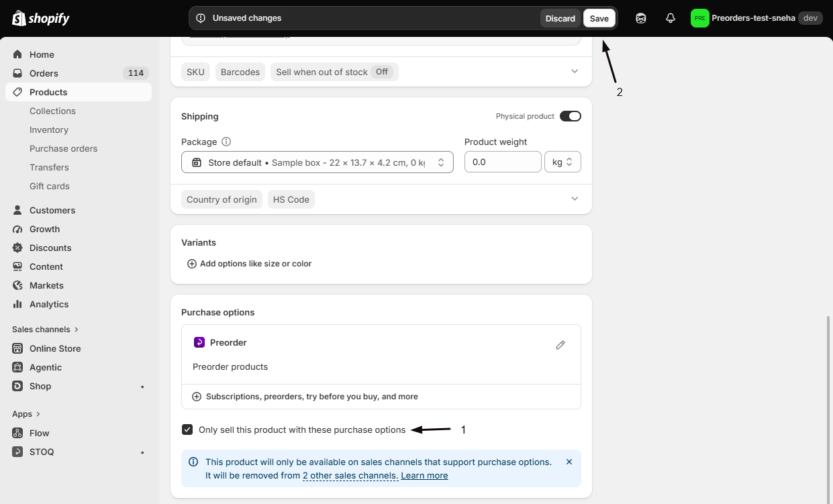The image size is (833, 504).
Task: Open the Package selection dropdown
Action: click(x=317, y=162)
